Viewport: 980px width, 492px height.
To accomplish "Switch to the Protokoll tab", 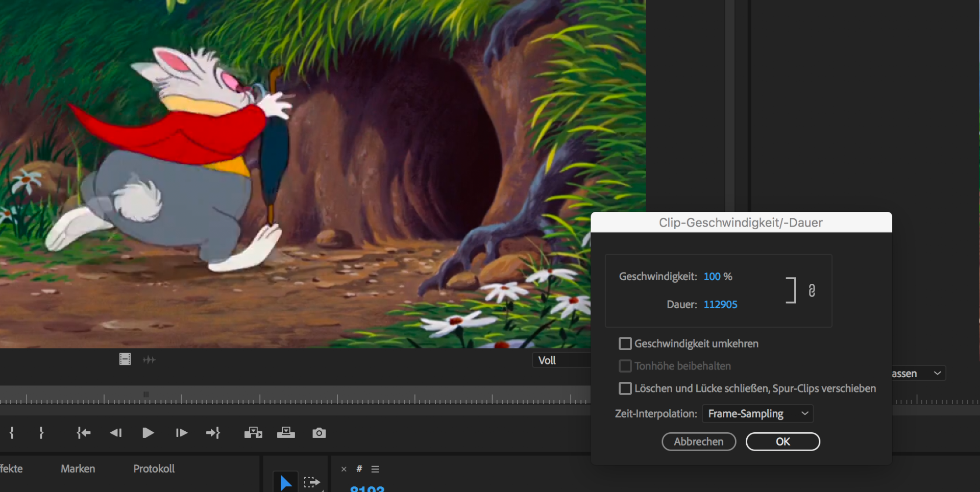I will point(154,469).
